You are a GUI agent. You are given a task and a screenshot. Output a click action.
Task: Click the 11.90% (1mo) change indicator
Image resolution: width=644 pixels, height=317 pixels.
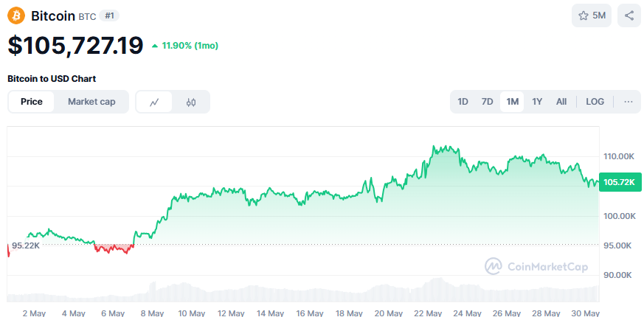pyautogui.click(x=185, y=46)
